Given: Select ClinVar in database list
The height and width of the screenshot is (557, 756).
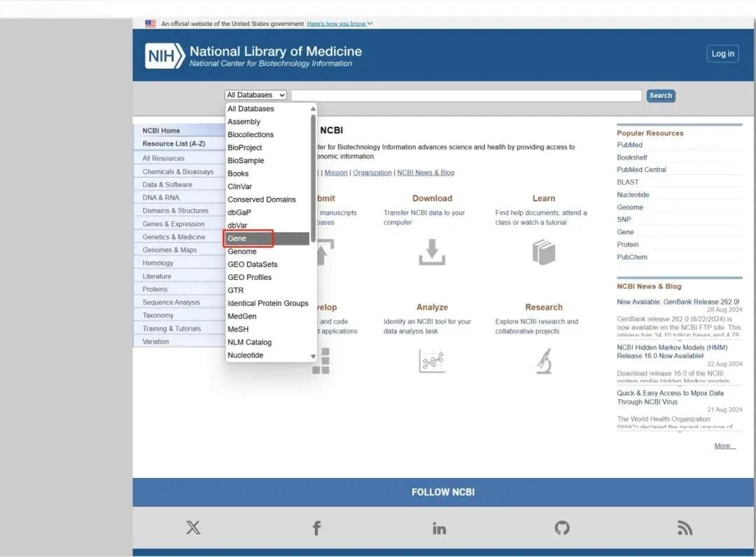Looking at the screenshot, I should coord(267,186).
